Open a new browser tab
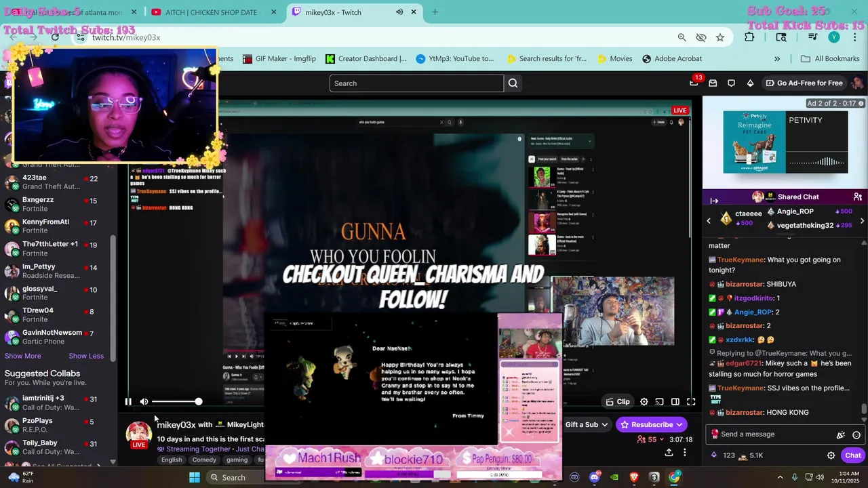 pyautogui.click(x=435, y=12)
